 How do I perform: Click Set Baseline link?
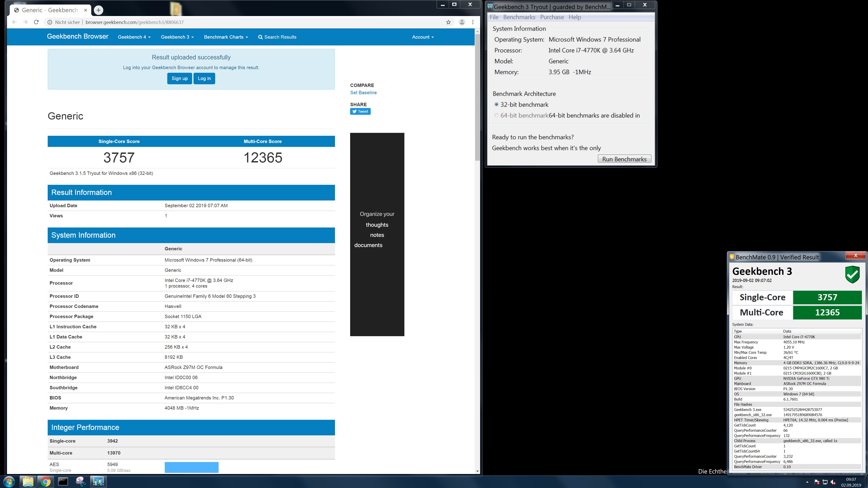pos(363,93)
